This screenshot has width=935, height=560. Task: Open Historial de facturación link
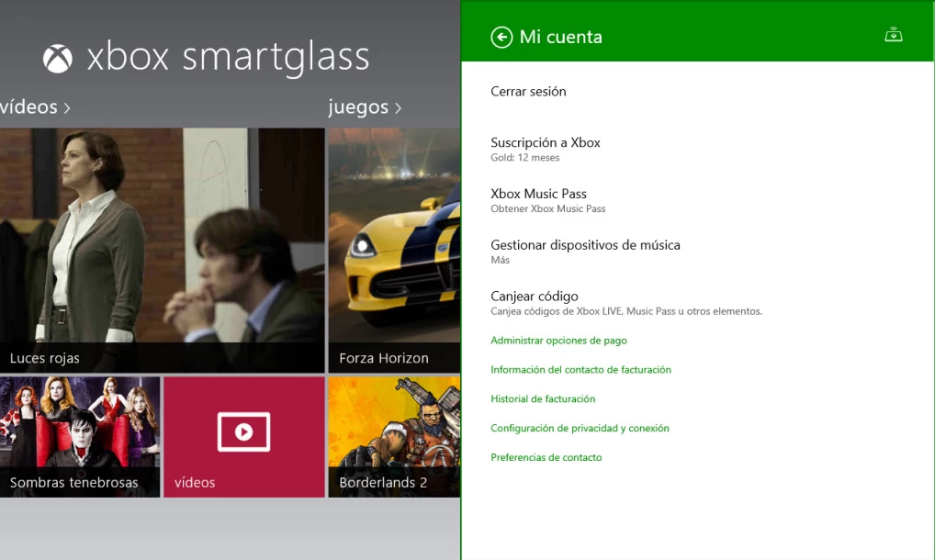(543, 398)
